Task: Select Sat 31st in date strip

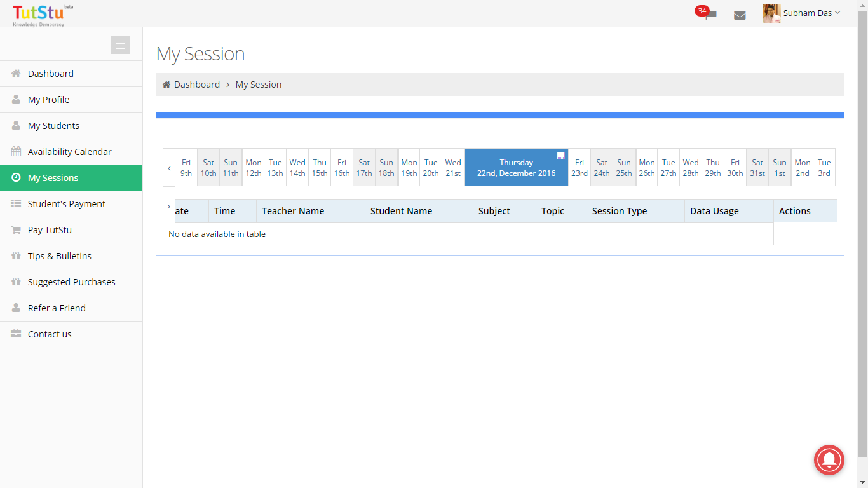Action: [x=757, y=167]
